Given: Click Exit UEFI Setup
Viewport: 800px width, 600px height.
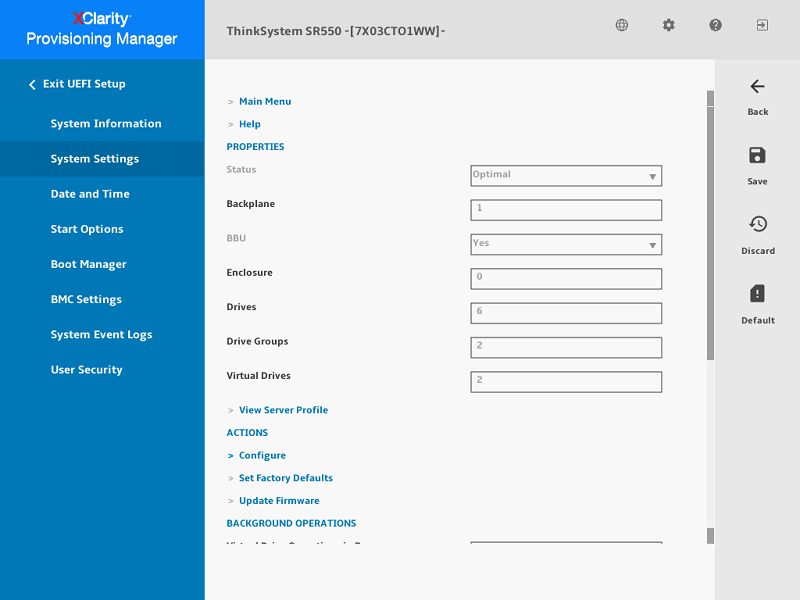Looking at the screenshot, I should 84,84.
